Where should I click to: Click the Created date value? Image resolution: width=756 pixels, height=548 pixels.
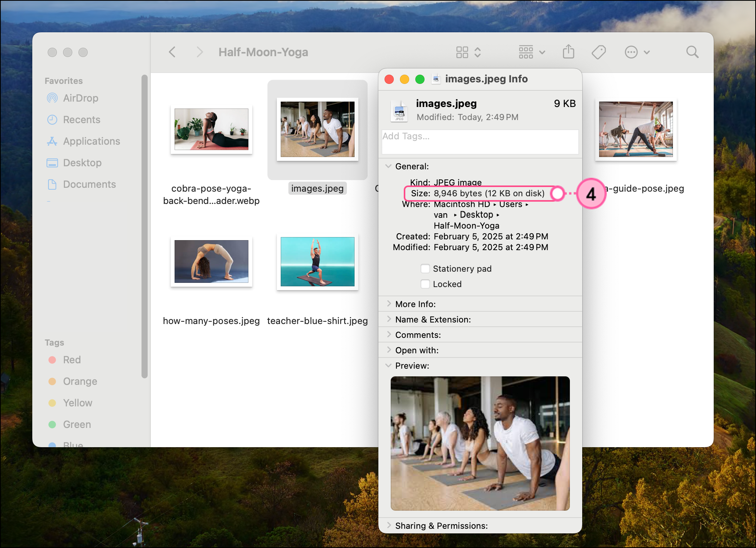(491, 236)
